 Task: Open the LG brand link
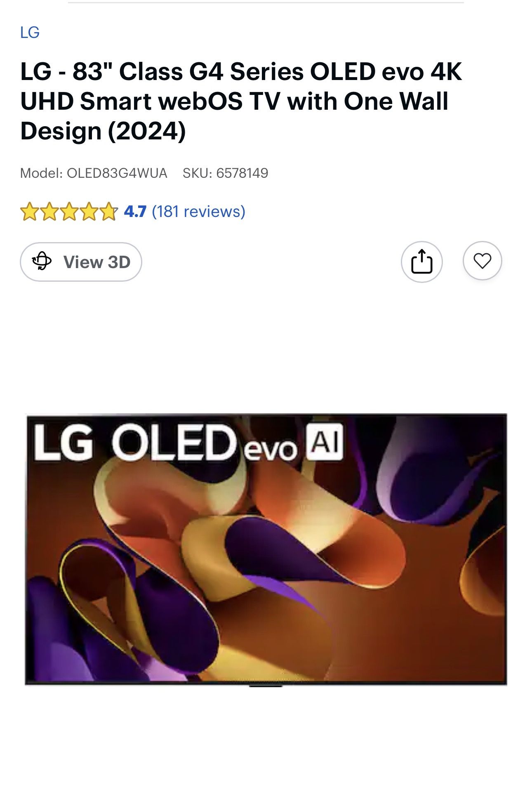pos(30,33)
